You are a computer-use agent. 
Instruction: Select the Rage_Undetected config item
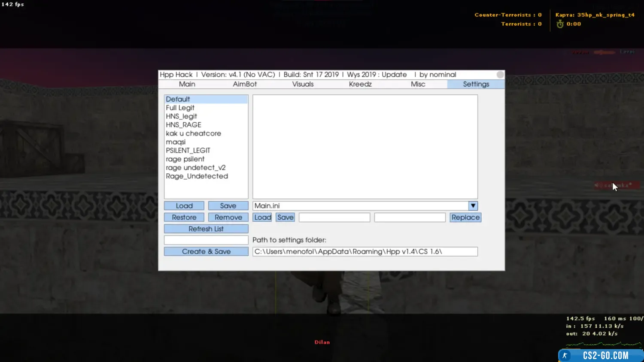tap(197, 176)
